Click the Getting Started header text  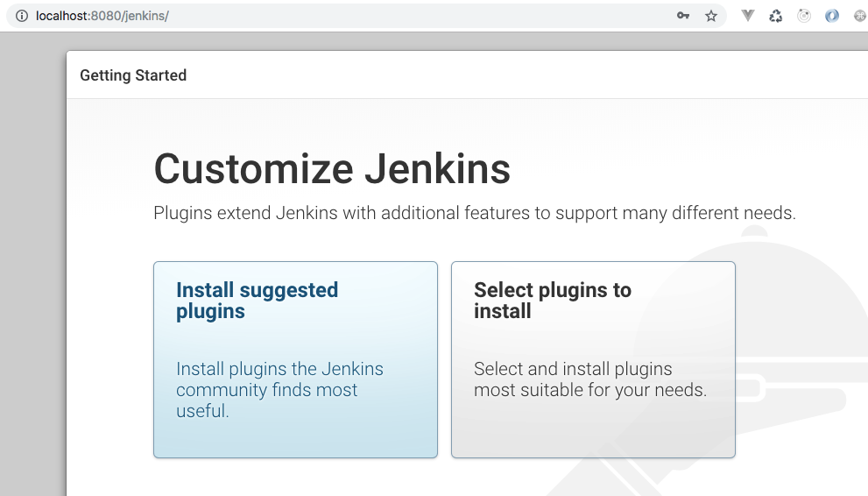pos(133,75)
